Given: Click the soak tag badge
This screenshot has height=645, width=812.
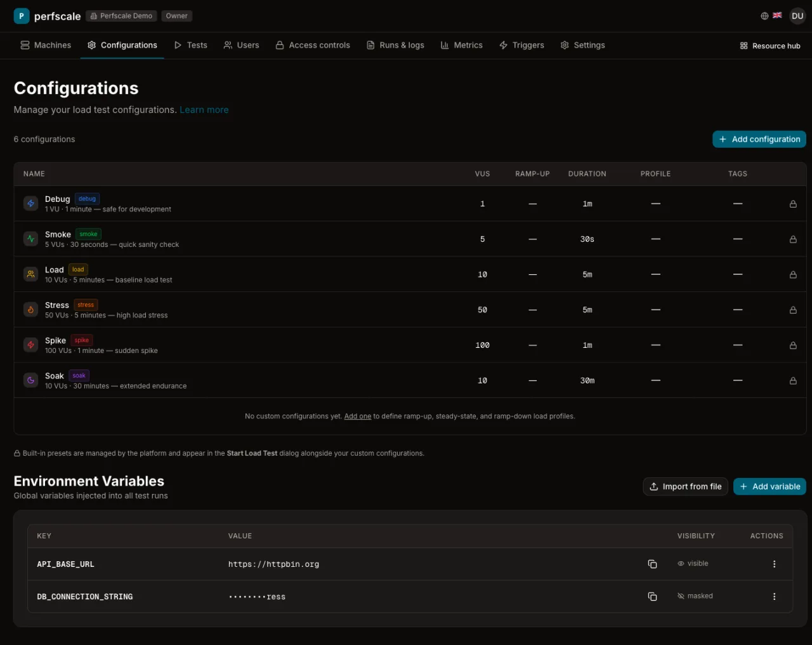Looking at the screenshot, I should 79,376.
